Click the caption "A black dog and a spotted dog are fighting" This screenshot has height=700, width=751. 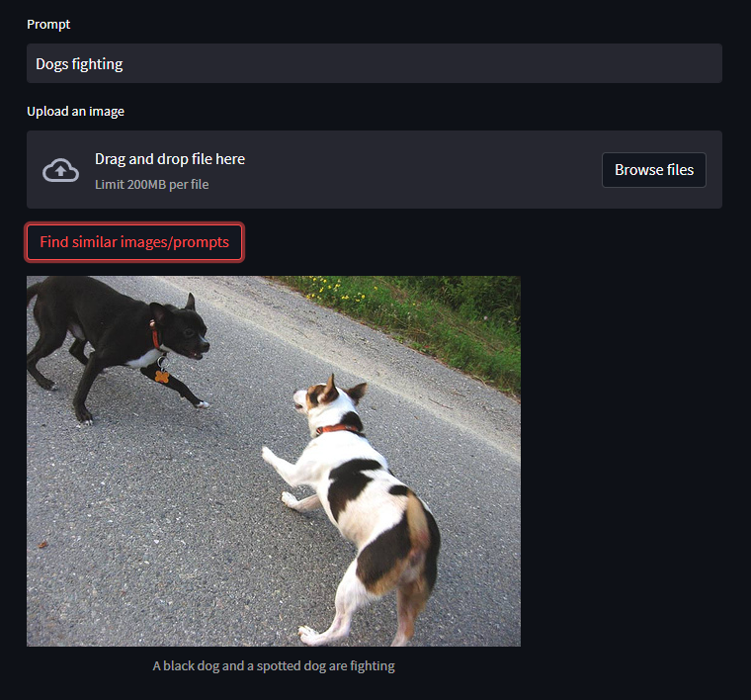[274, 665]
